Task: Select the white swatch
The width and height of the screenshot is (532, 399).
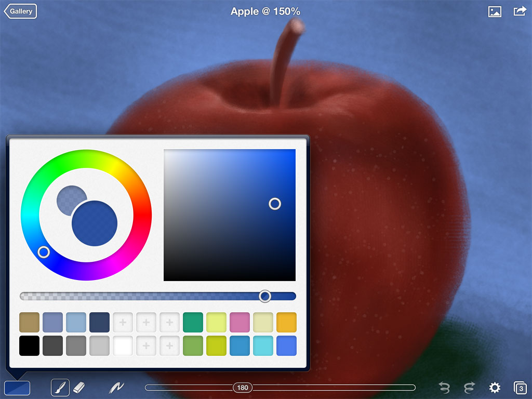Action: point(123,345)
